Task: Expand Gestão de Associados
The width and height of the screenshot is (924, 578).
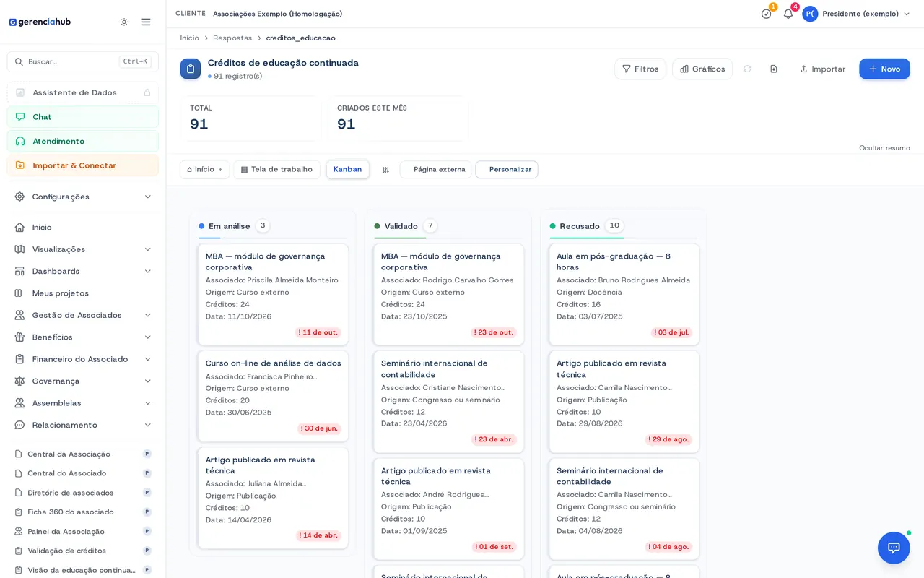Action: (83, 315)
